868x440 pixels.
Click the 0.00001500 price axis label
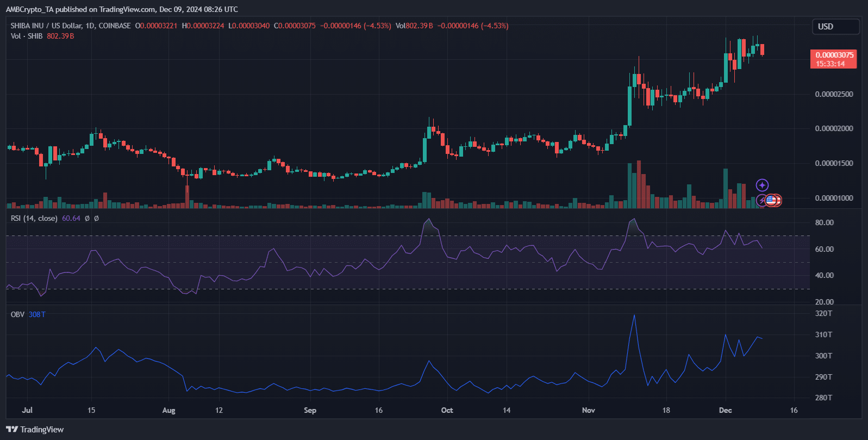click(834, 163)
